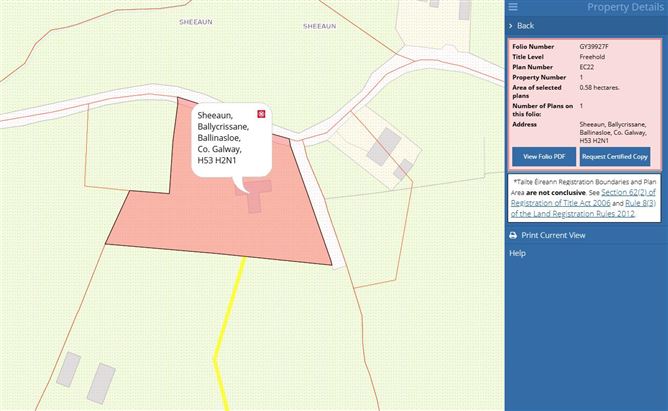Click the folio number GY39927F value
This screenshot has width=668, height=411.
coord(596,47)
